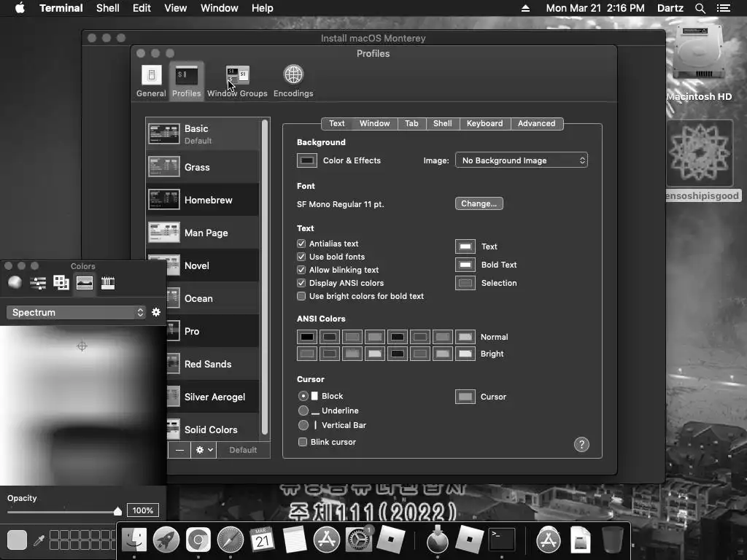Screen dimensions: 747x560
Task: Switch to color palettes mode in Colors
Action: point(61,282)
